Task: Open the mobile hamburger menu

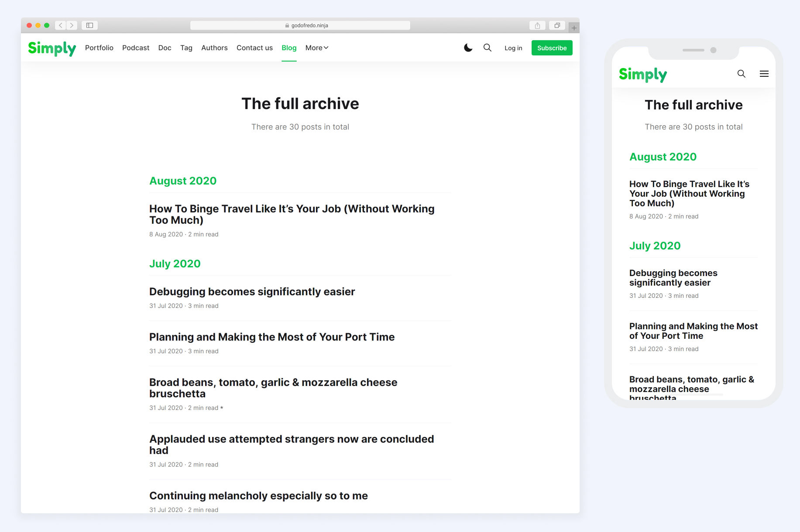Action: click(764, 74)
